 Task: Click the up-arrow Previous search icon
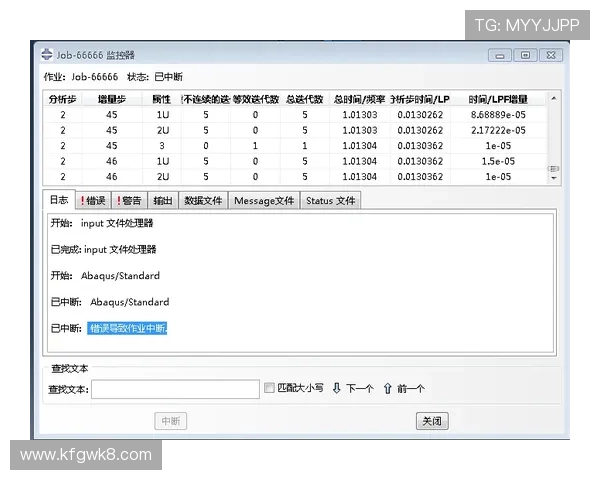click(387, 388)
